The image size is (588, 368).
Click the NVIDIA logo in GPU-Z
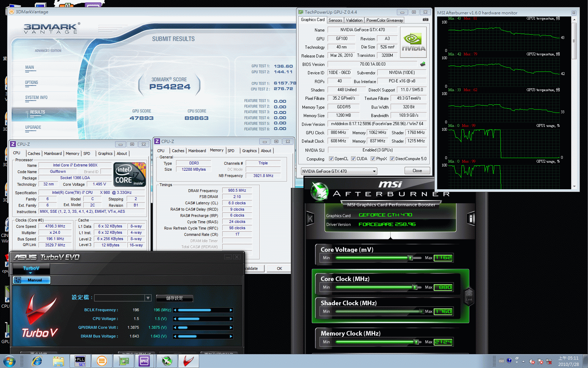[413, 42]
